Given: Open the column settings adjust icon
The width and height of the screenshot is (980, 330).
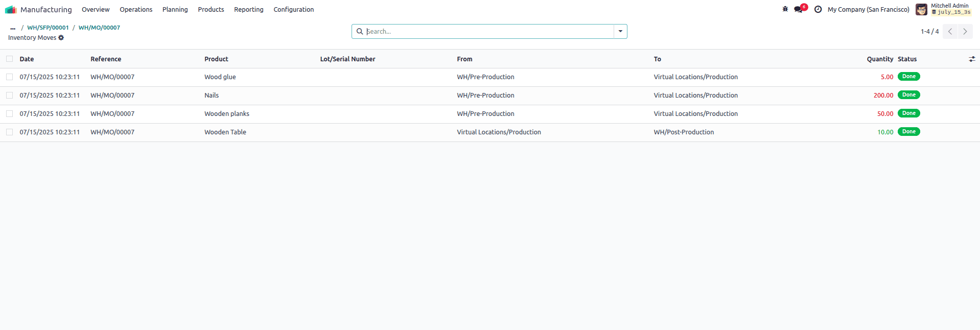Looking at the screenshot, I should 972,59.
